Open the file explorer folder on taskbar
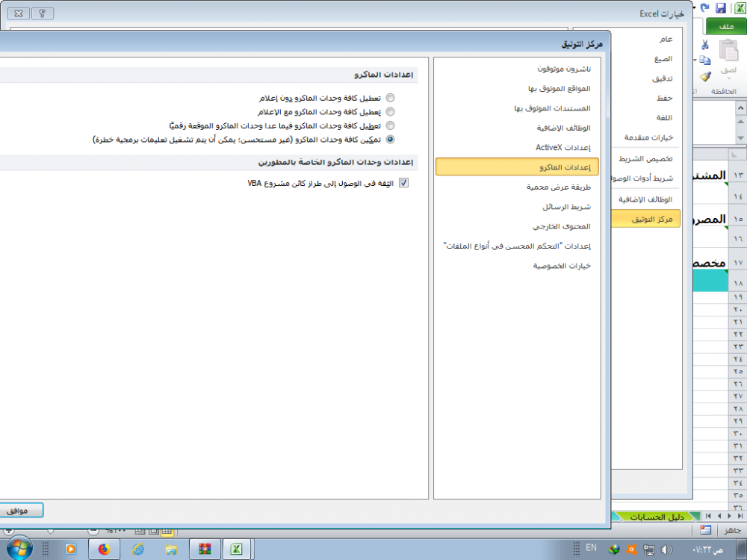The image size is (747, 560). click(171, 550)
